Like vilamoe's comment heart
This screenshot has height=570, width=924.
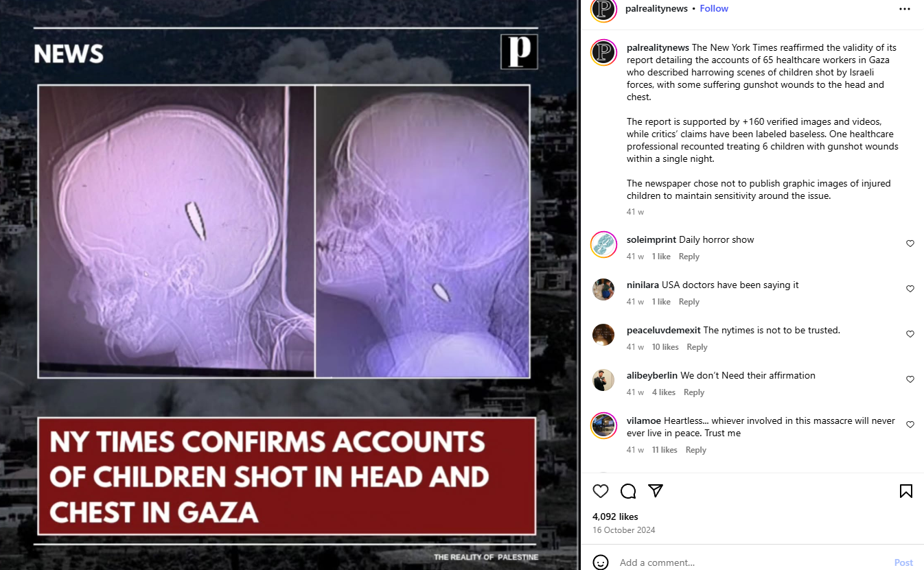click(910, 425)
